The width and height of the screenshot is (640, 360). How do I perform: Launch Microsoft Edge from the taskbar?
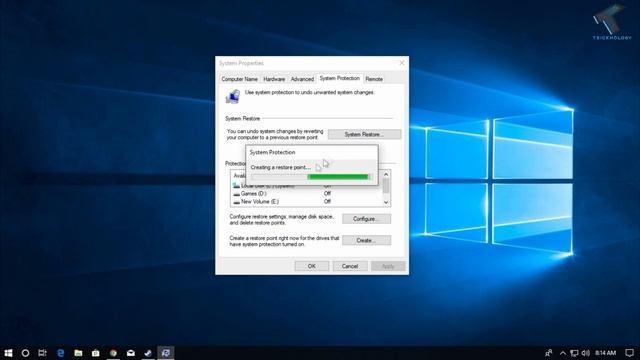[x=60, y=353]
